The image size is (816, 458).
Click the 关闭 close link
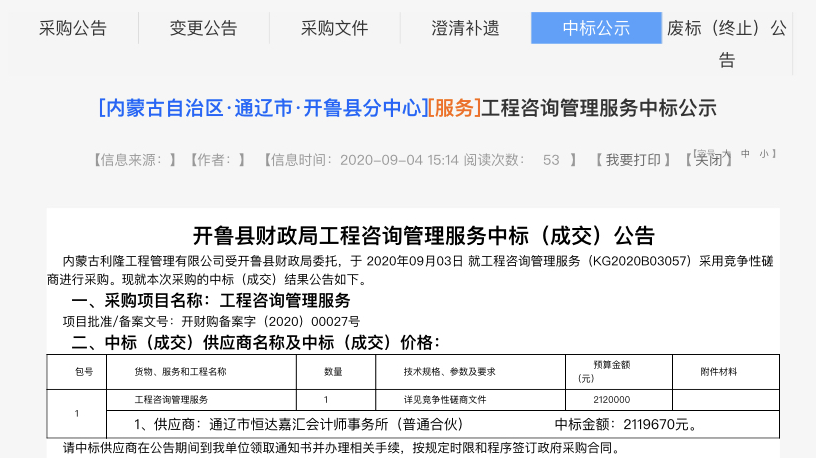click(708, 160)
